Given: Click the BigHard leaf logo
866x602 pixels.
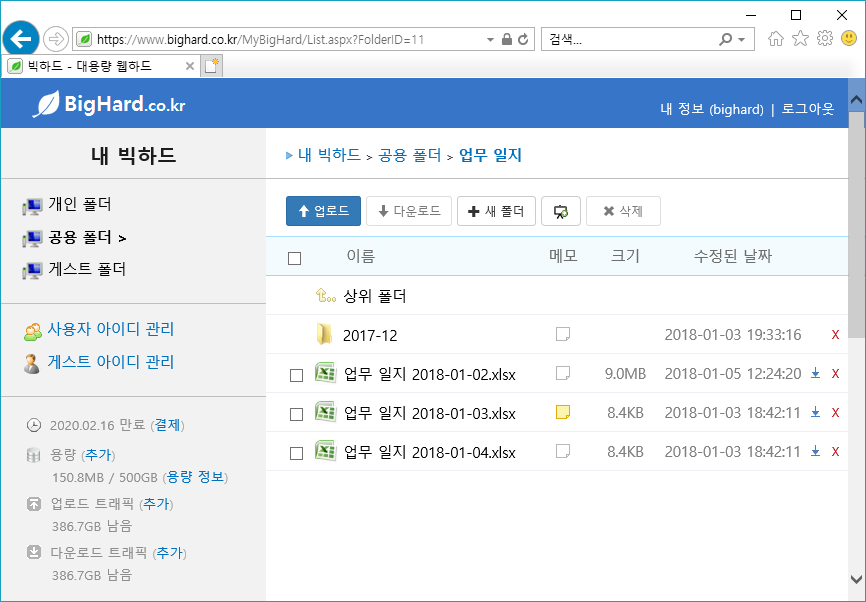Looking at the screenshot, I should click(47, 104).
